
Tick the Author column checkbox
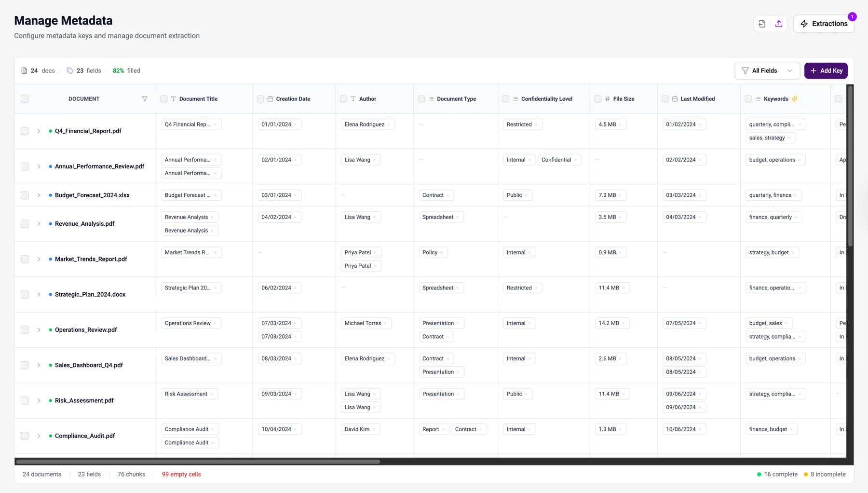[x=344, y=99]
